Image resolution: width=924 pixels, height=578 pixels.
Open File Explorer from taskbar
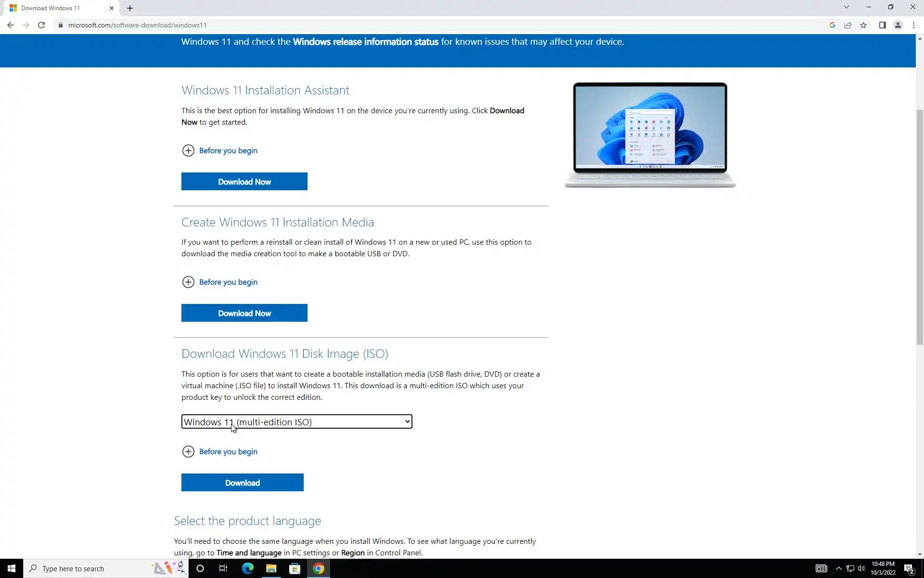(271, 568)
